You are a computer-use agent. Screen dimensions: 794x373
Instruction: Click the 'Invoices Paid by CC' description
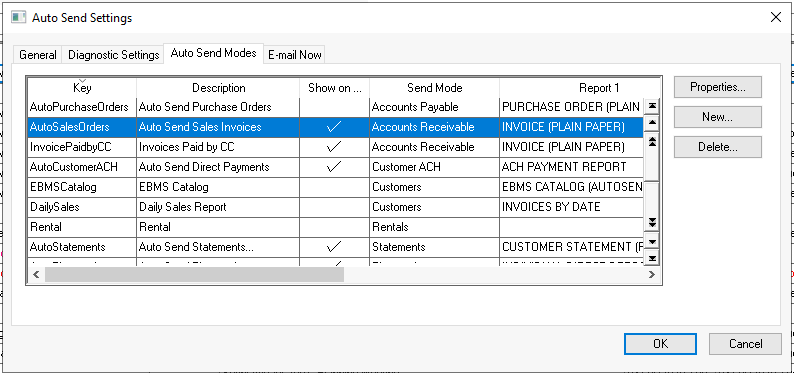[x=218, y=147]
